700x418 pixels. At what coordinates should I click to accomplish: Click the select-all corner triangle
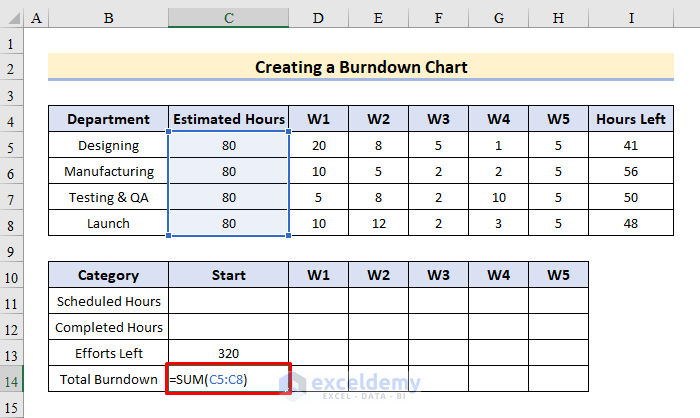[x=12, y=18]
